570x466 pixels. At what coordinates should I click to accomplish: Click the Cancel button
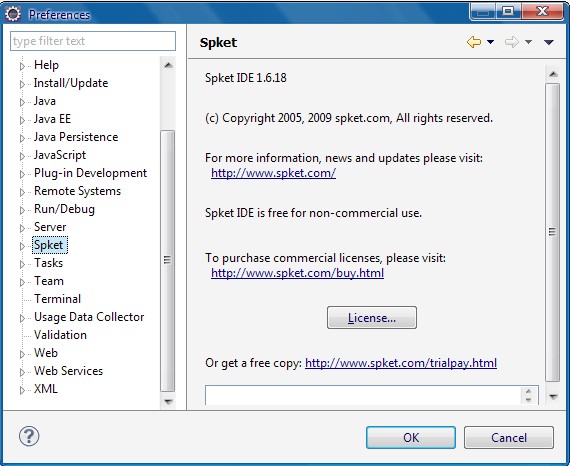point(509,438)
